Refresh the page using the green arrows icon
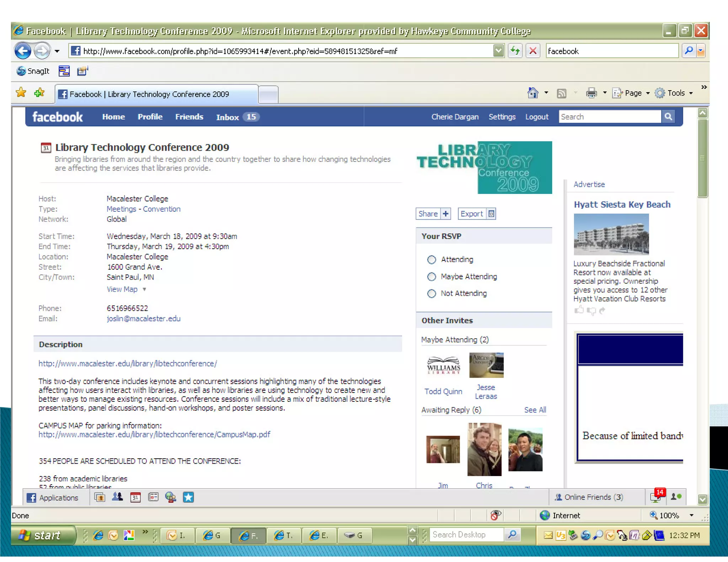 (x=515, y=51)
